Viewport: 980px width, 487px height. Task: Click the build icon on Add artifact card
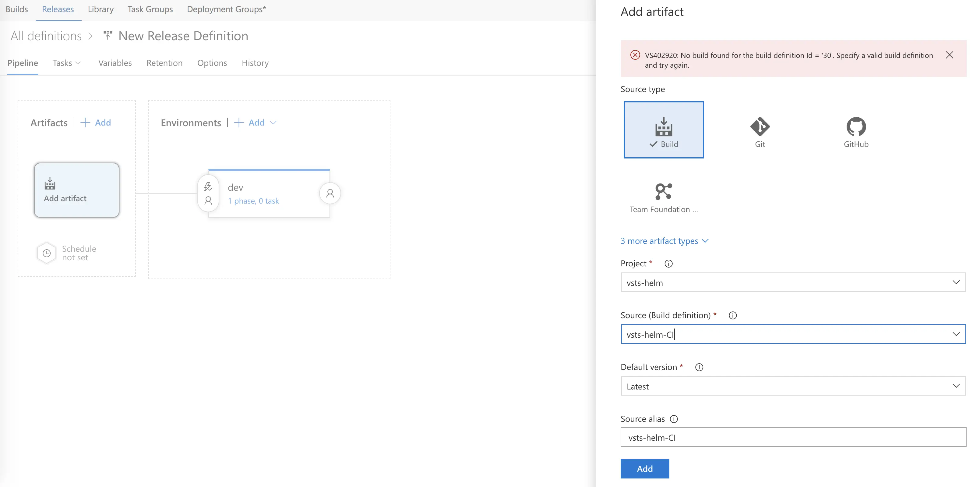click(50, 183)
